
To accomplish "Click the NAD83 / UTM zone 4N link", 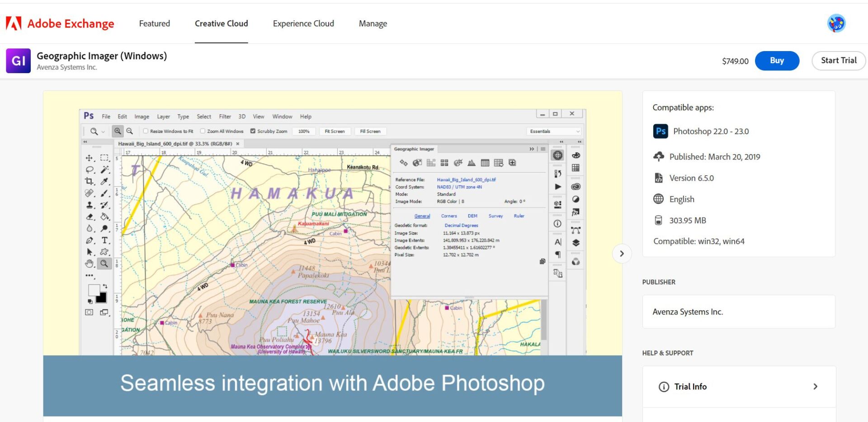I will [x=459, y=187].
